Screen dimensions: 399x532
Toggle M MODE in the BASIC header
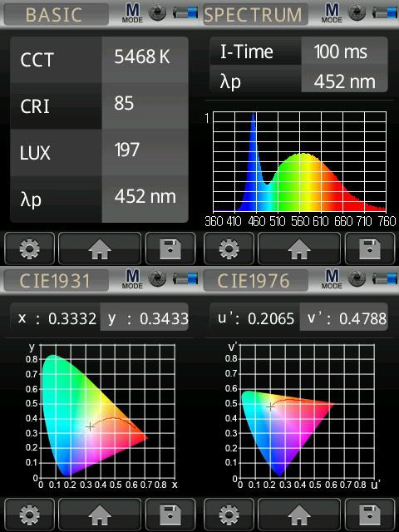click(132, 13)
